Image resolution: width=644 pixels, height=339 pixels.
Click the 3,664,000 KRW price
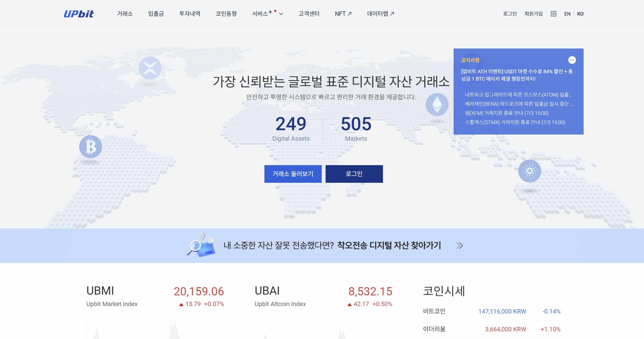point(506,329)
